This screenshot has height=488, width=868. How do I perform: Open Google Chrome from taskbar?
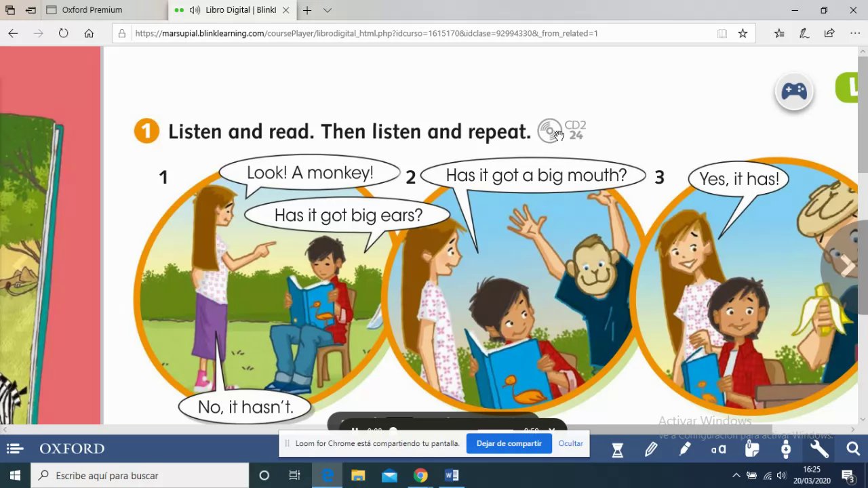point(420,476)
